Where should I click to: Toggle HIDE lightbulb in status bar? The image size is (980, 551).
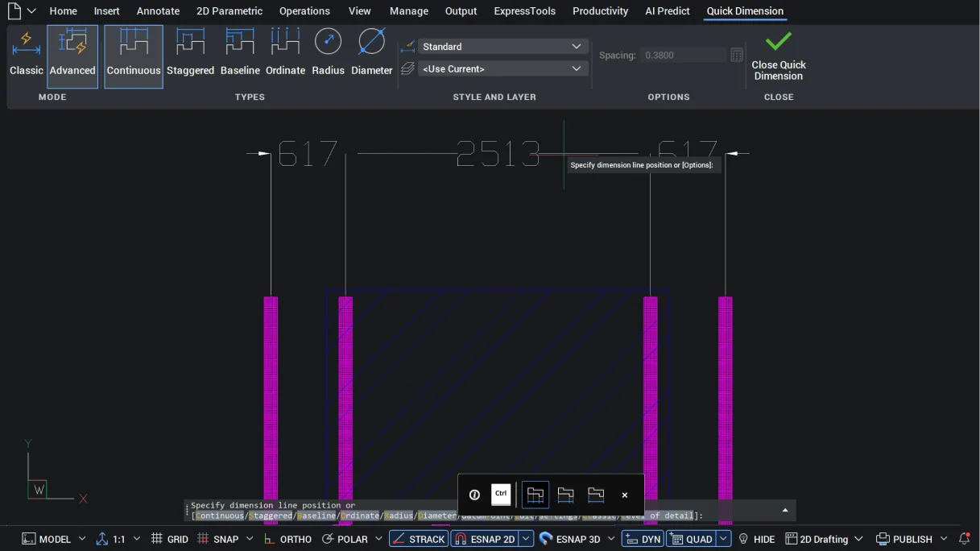(x=756, y=539)
